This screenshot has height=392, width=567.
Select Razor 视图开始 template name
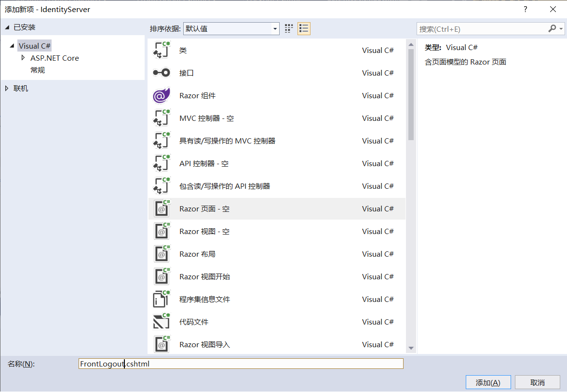[204, 277]
